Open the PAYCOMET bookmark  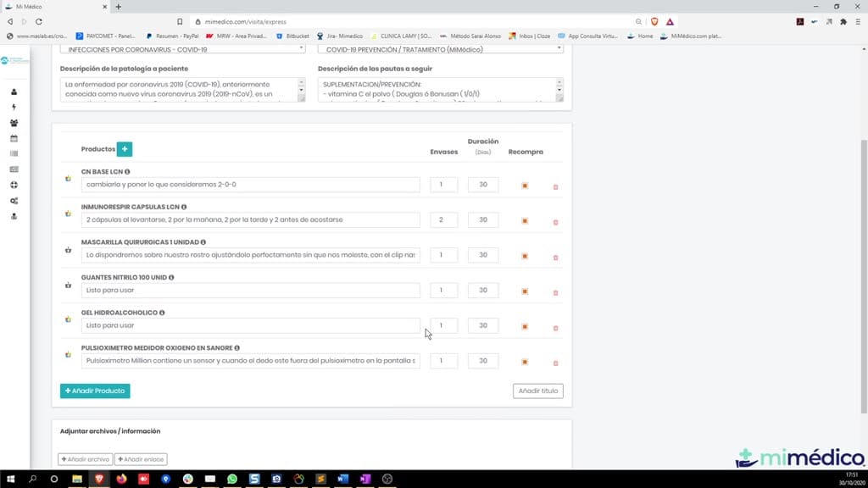pyautogui.click(x=105, y=36)
